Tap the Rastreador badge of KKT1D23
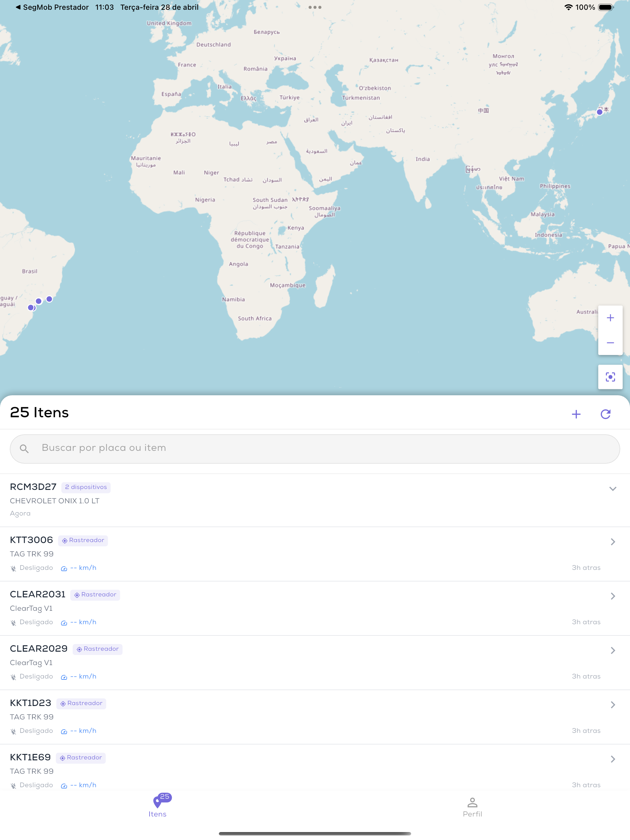630x840 pixels. pos(81,703)
